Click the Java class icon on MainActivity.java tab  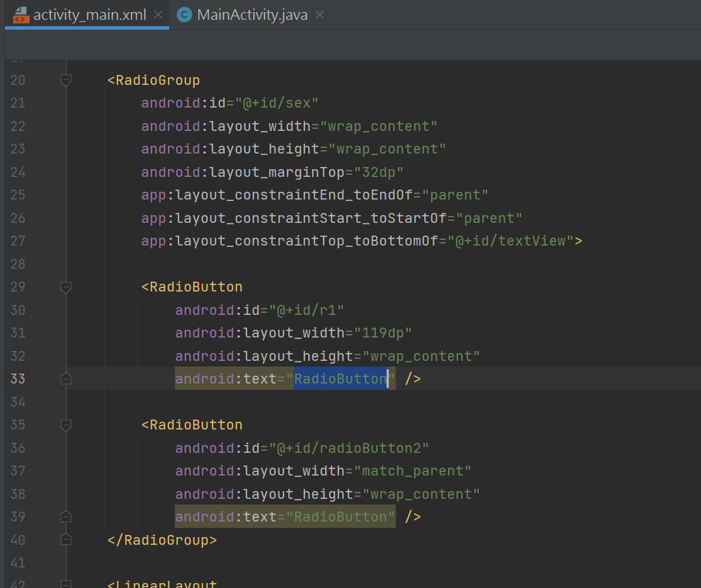pyautogui.click(x=184, y=15)
